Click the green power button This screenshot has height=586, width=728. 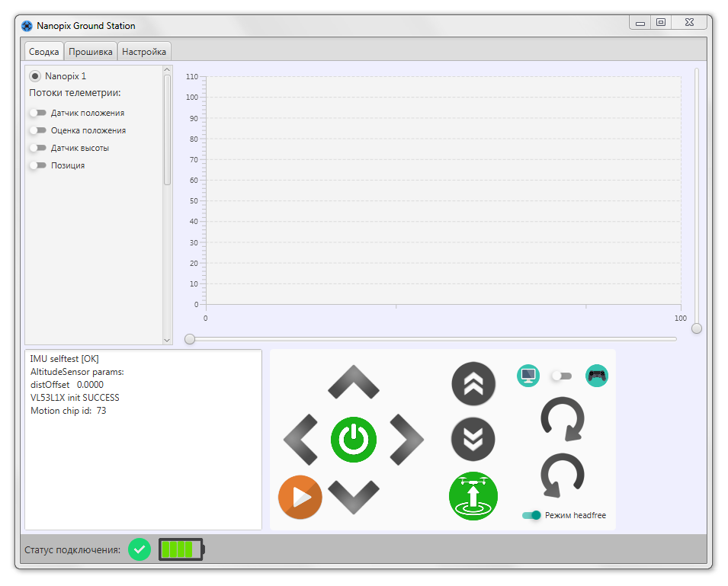click(353, 440)
